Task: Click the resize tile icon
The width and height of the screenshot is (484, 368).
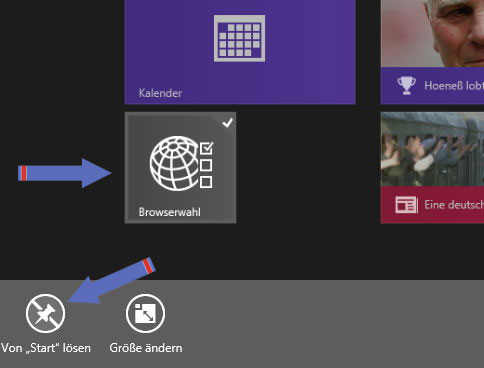Action: tap(145, 313)
